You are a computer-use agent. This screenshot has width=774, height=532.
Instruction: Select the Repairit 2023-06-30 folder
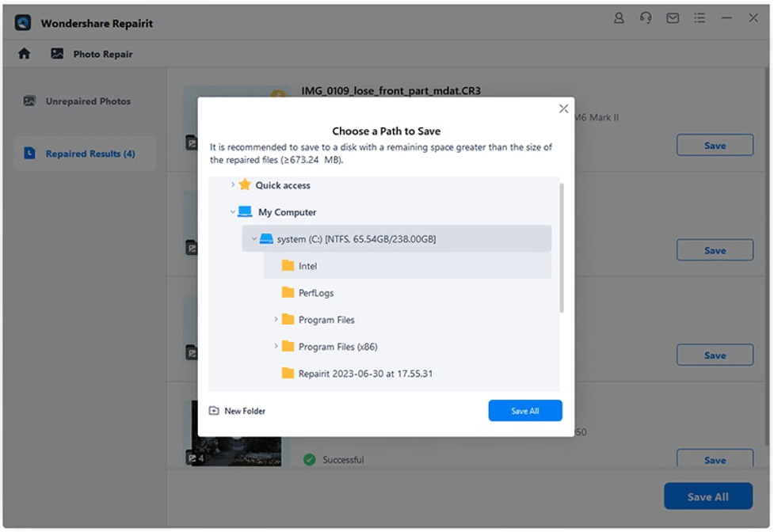coord(364,374)
